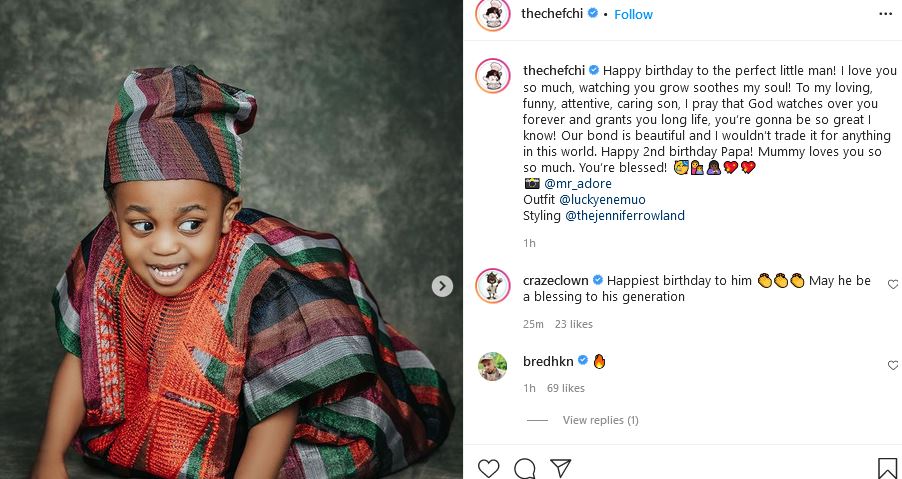This screenshot has width=902, height=479.
Task: Click the birthday boy photo
Action: pos(231,240)
